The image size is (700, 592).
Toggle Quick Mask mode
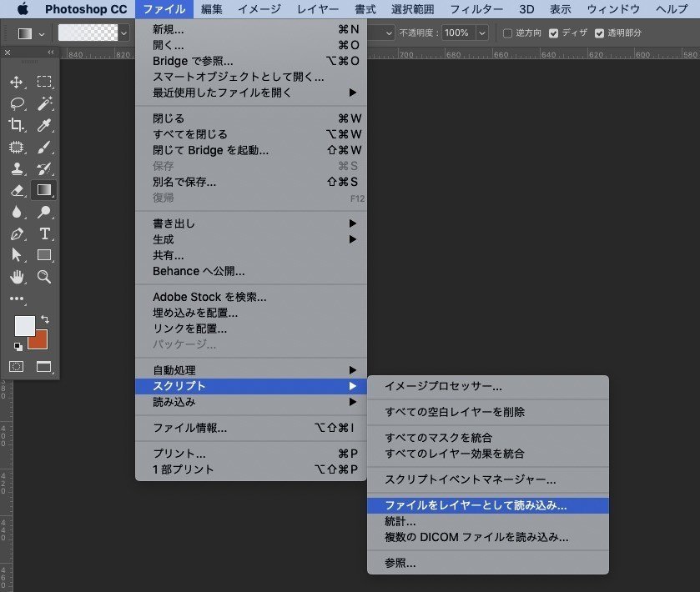[x=17, y=367]
